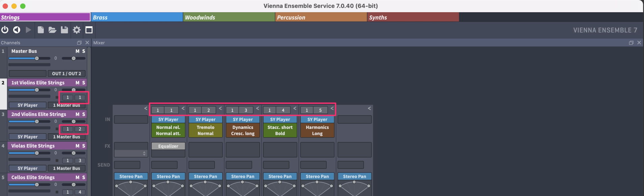The width and height of the screenshot is (644, 196).
Task: Click the 1st Violins volume slider handle
Action: [x=37, y=90]
